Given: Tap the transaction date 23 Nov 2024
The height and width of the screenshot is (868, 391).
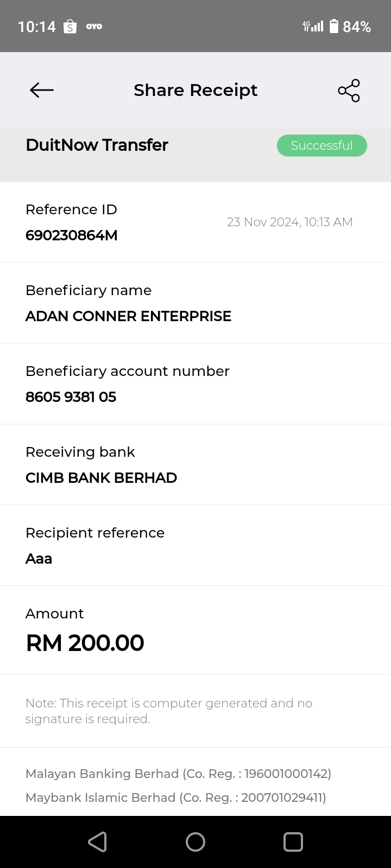Looking at the screenshot, I should point(289,222).
